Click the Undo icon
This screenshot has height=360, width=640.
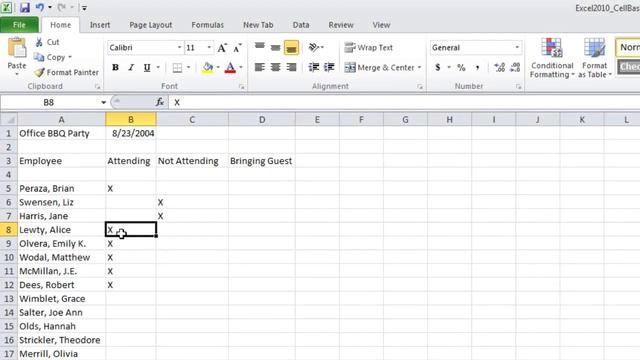pos(40,7)
